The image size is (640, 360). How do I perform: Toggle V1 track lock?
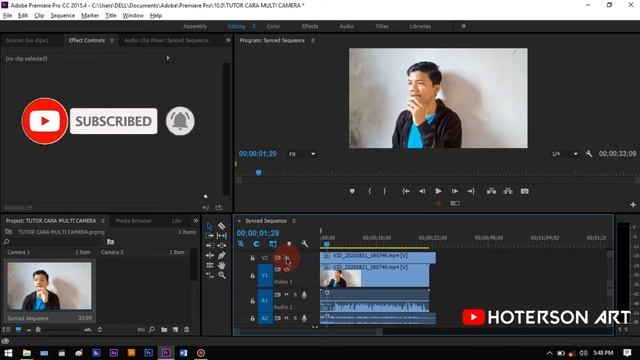[253, 276]
